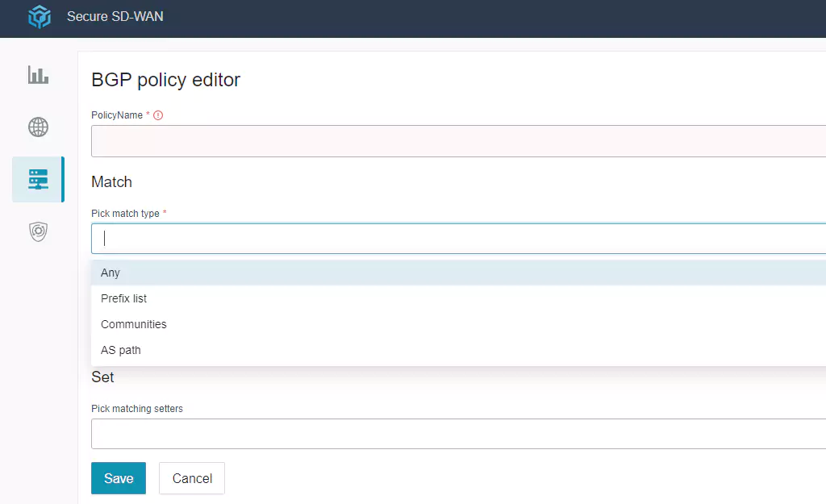Click the BGP policy editor heading
This screenshot has height=504, width=826.
pyautogui.click(x=165, y=80)
